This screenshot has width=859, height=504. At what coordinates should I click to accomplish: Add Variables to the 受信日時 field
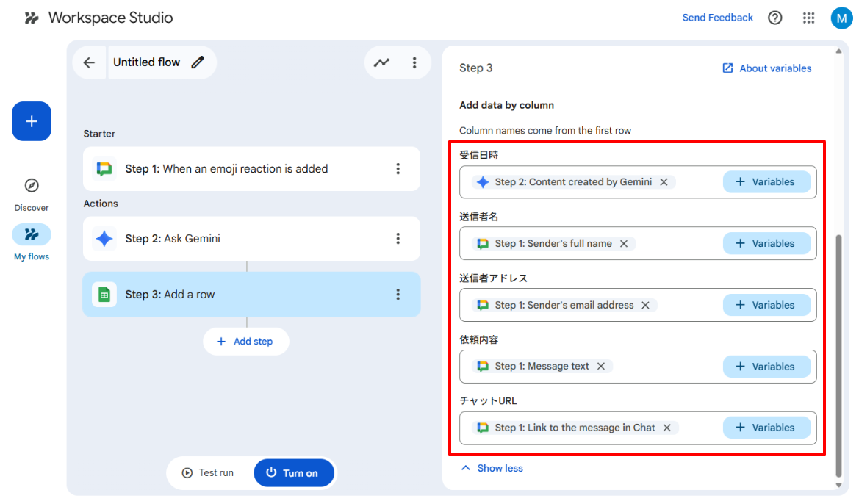[766, 182]
